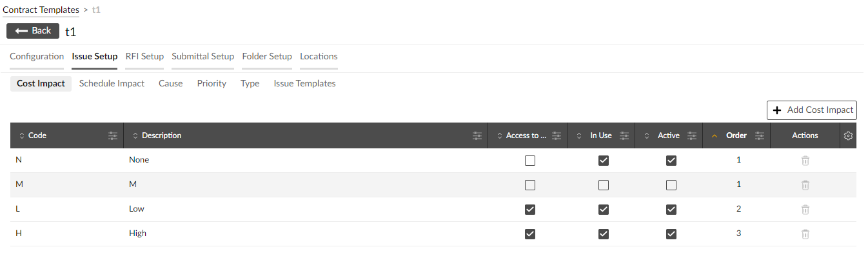868x258 pixels.
Task: Open filter options for Description column
Action: tap(477, 135)
